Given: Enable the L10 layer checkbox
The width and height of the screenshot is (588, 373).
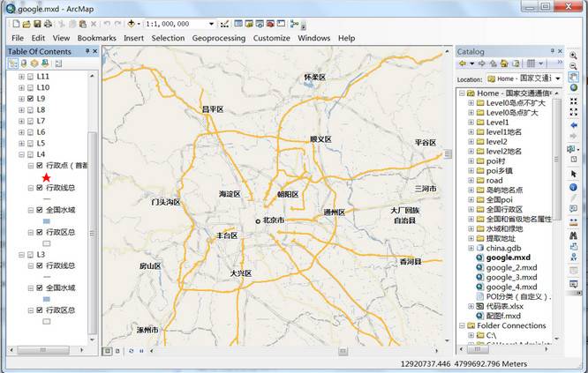Looking at the screenshot, I should pyautogui.click(x=30, y=87).
